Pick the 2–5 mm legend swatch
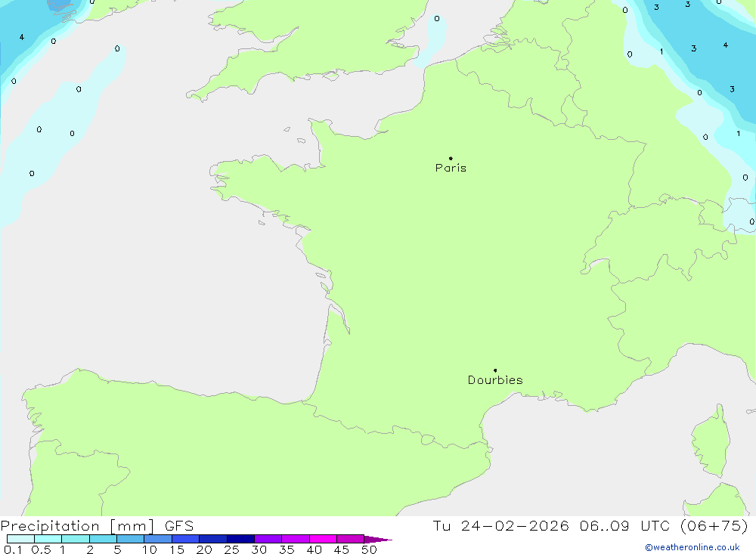This screenshot has width=756, height=554. click(103, 539)
